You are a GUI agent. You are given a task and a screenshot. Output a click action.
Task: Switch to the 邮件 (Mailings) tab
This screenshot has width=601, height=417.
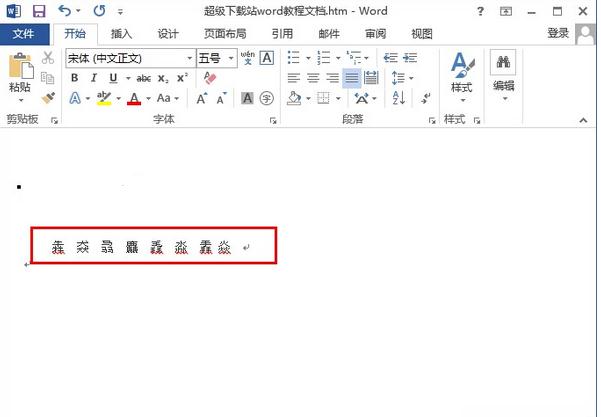(329, 34)
